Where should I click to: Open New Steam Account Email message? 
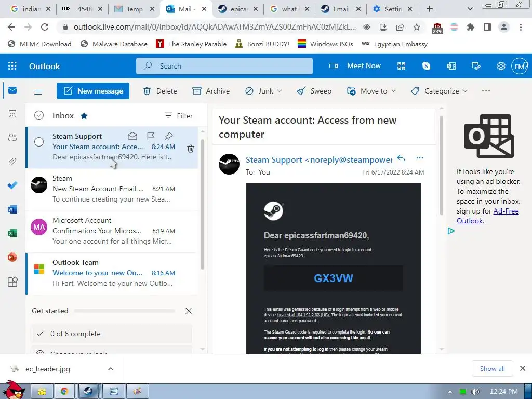(x=112, y=189)
